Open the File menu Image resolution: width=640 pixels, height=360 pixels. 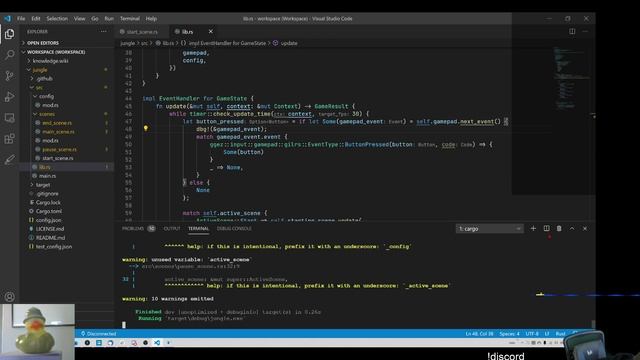[21, 19]
